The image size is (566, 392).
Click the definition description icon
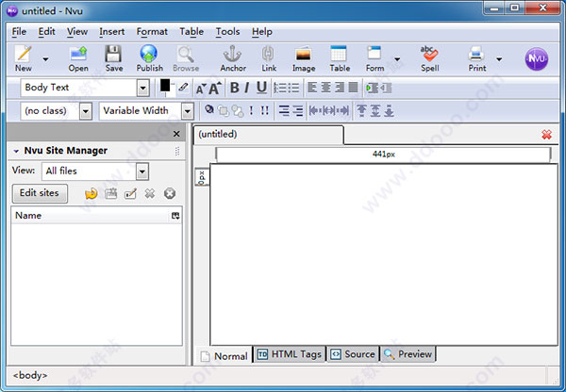pos(298,110)
